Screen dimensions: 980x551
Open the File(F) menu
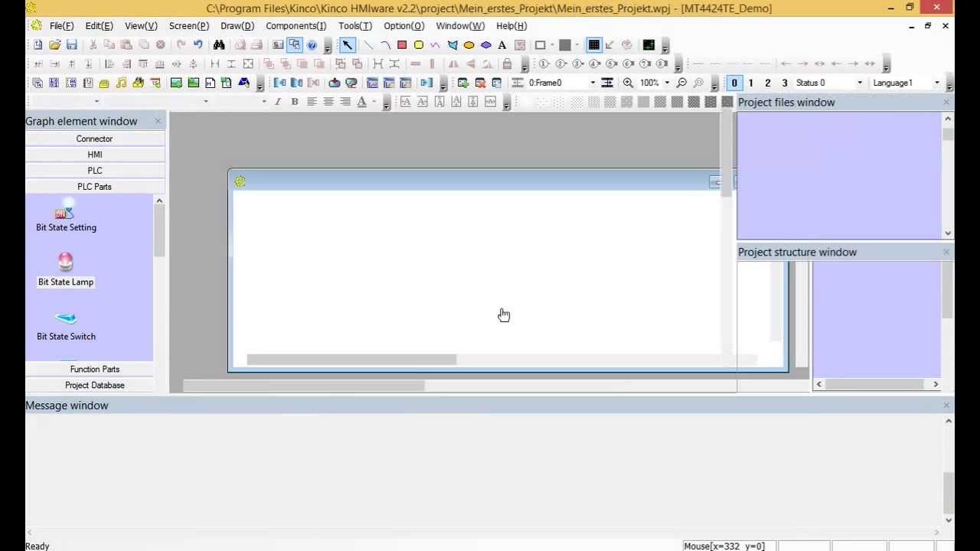tap(61, 26)
